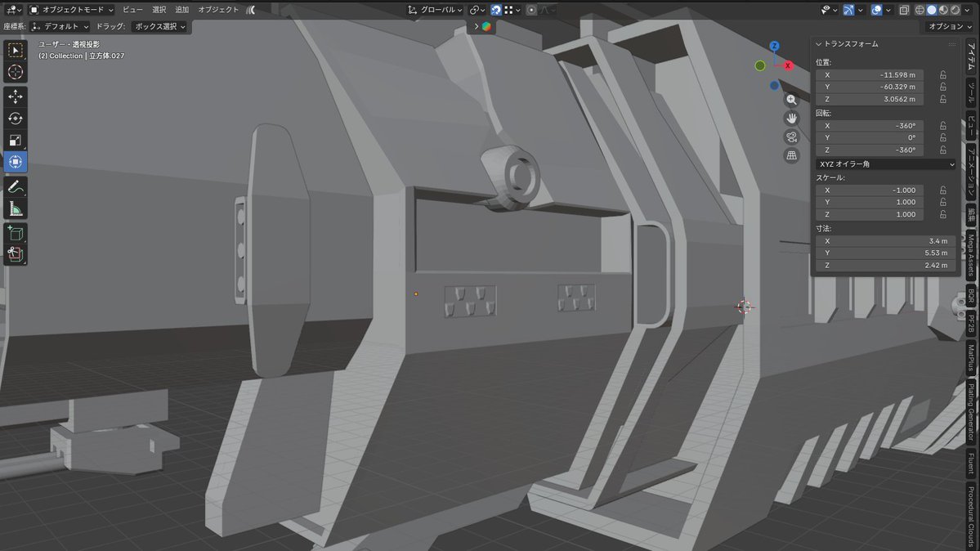980x551 pixels.
Task: Open the 追加 menu
Action: [x=182, y=9]
